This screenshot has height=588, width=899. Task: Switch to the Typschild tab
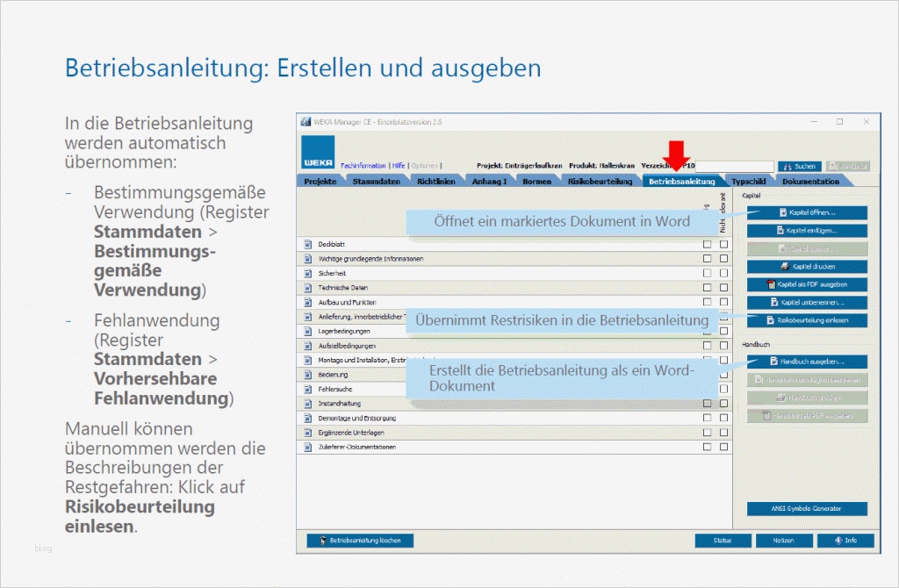click(750, 181)
